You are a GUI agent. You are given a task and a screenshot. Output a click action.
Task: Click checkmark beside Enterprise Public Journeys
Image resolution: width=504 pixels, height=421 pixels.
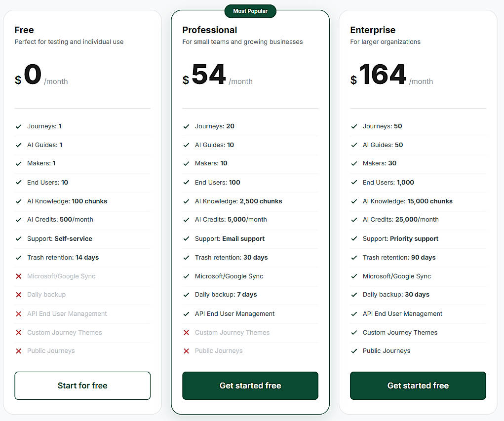coord(354,351)
